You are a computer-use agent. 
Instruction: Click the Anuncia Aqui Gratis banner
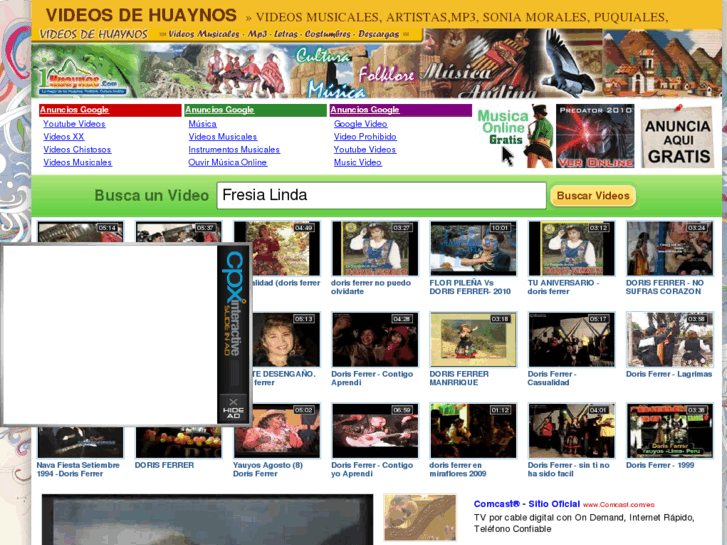(678, 136)
